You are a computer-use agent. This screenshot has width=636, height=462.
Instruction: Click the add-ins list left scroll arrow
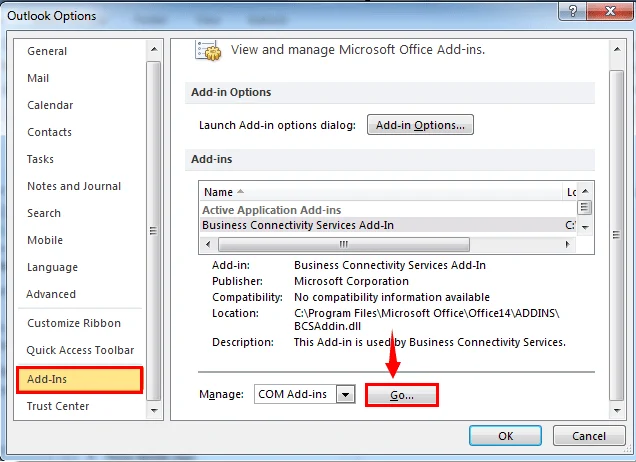(208, 245)
